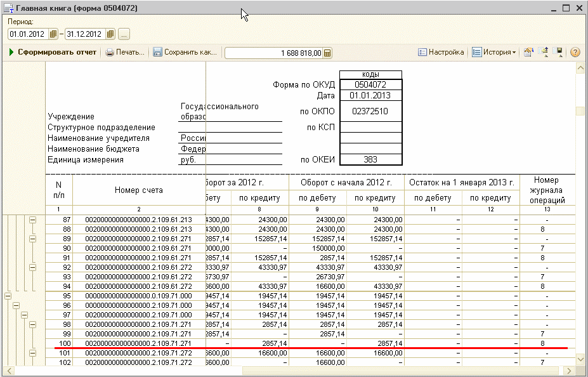Open calendar picker for end date 31.12.2012
Viewport: 588px width, 377px height.
pos(110,34)
